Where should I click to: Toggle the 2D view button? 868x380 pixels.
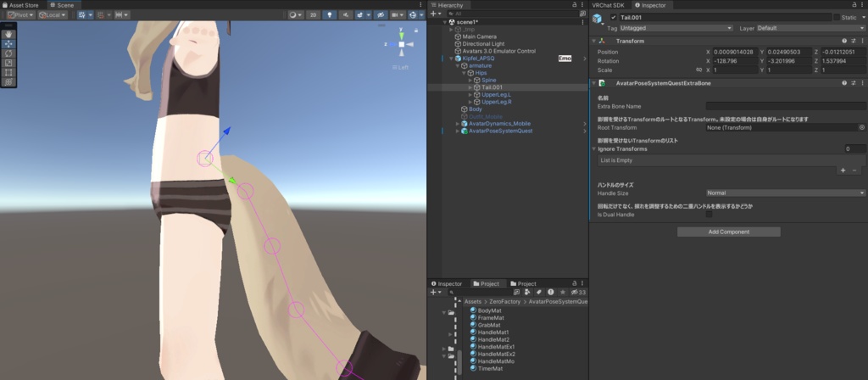[314, 15]
